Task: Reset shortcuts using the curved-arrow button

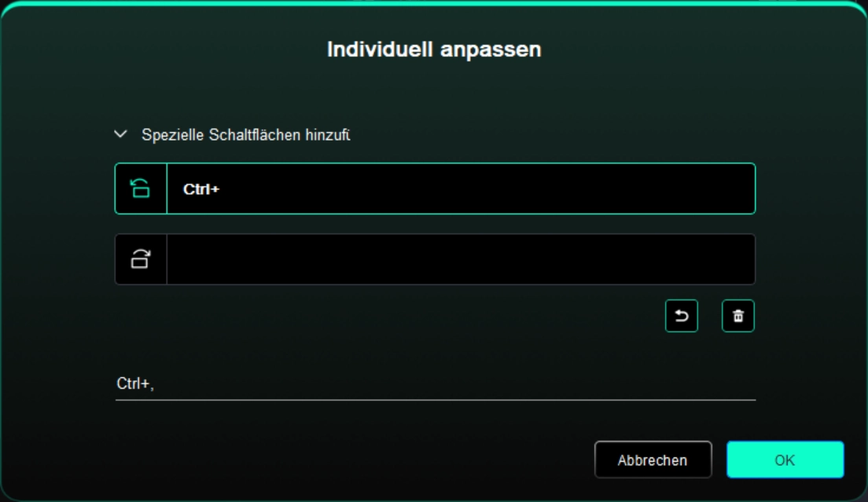Action: click(x=682, y=316)
